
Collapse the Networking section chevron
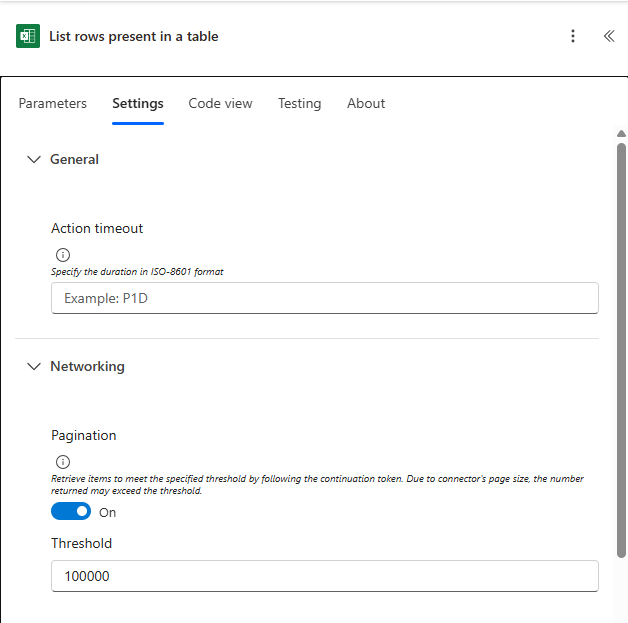[x=34, y=366]
